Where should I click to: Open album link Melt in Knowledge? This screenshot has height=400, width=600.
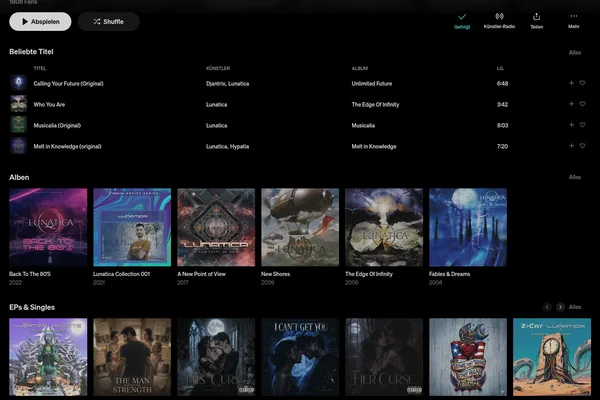pos(374,147)
